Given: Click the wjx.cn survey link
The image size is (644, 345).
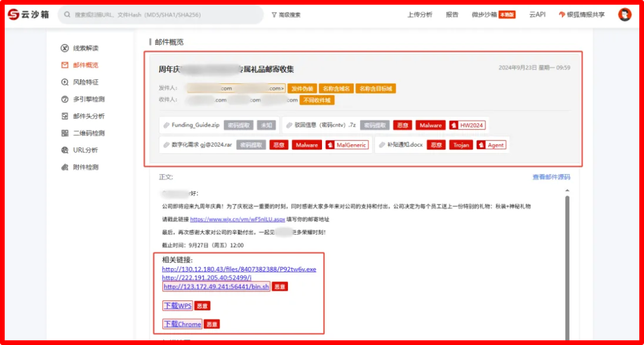Looking at the screenshot, I should click(x=237, y=219).
